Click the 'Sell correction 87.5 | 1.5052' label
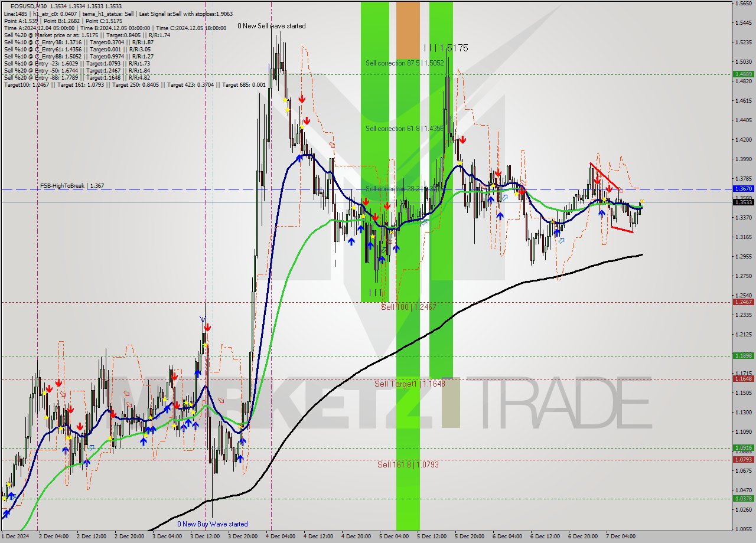The width and height of the screenshot is (756, 543). [405, 63]
